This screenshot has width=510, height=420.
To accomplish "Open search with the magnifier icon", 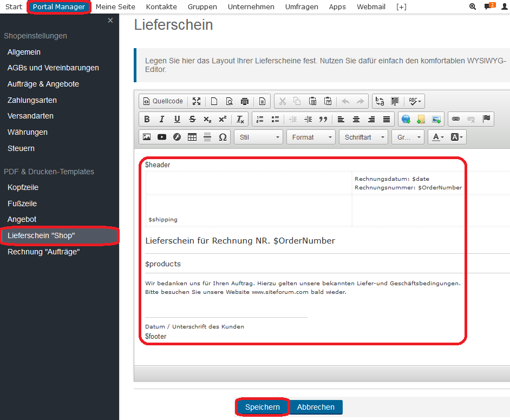I will [x=473, y=6].
